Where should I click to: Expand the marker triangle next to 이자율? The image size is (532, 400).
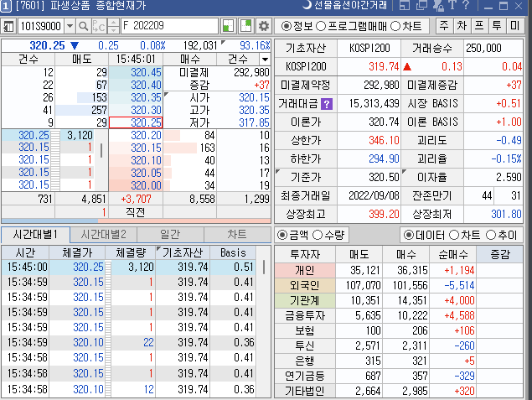(404, 171)
